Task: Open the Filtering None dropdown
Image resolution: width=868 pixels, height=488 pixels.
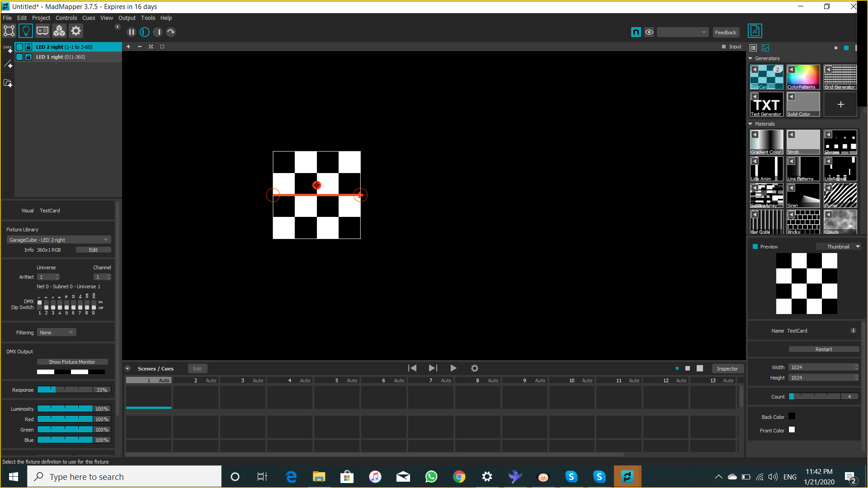Action: 57,333
